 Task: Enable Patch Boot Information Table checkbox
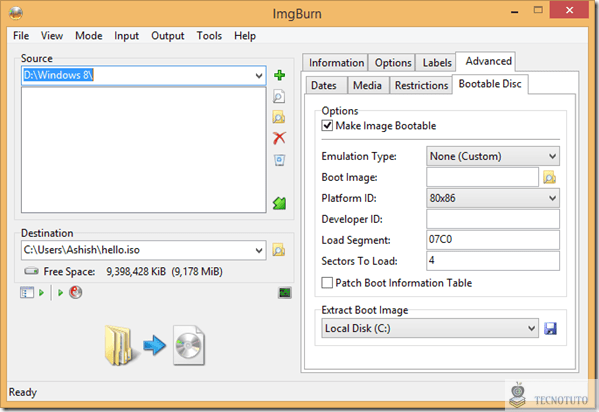(327, 283)
